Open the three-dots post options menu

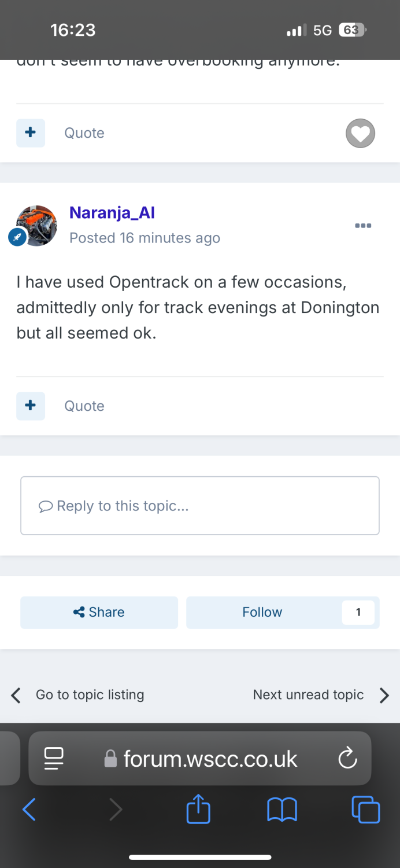(x=363, y=226)
